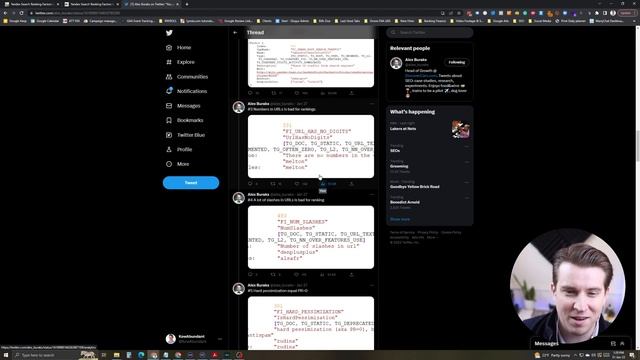This screenshot has width=640, height=360.
Task: Open more options on slashes-in-URL tweet
Action: coord(371,194)
